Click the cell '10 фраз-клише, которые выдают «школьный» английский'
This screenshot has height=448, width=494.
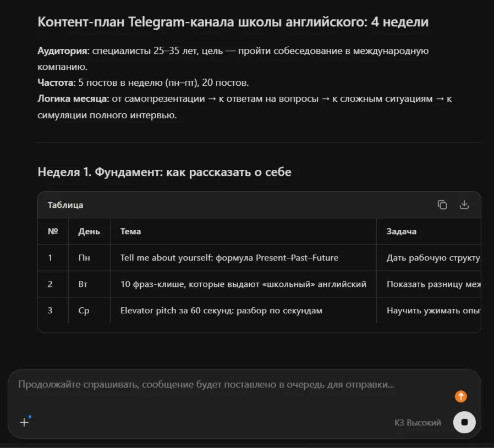(243, 284)
